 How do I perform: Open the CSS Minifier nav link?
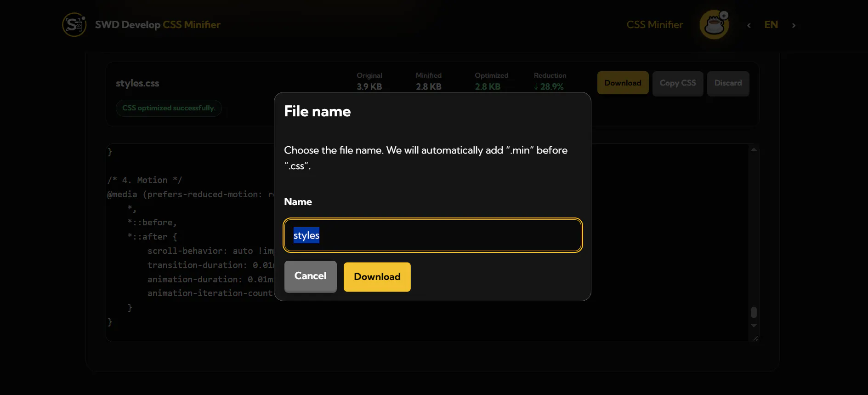[655, 25]
